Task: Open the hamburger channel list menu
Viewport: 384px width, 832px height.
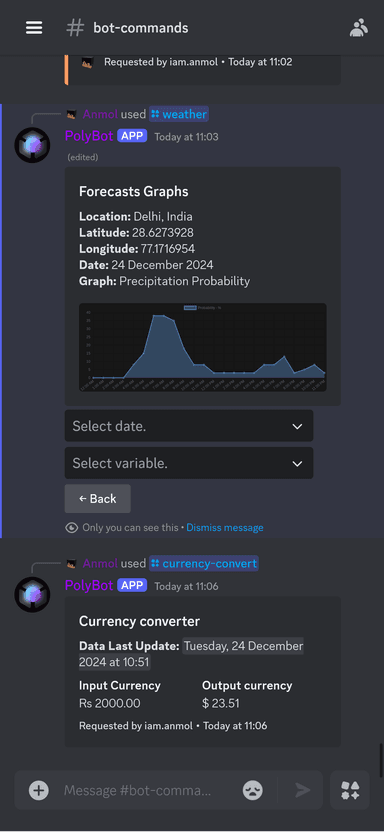Action: (34, 28)
